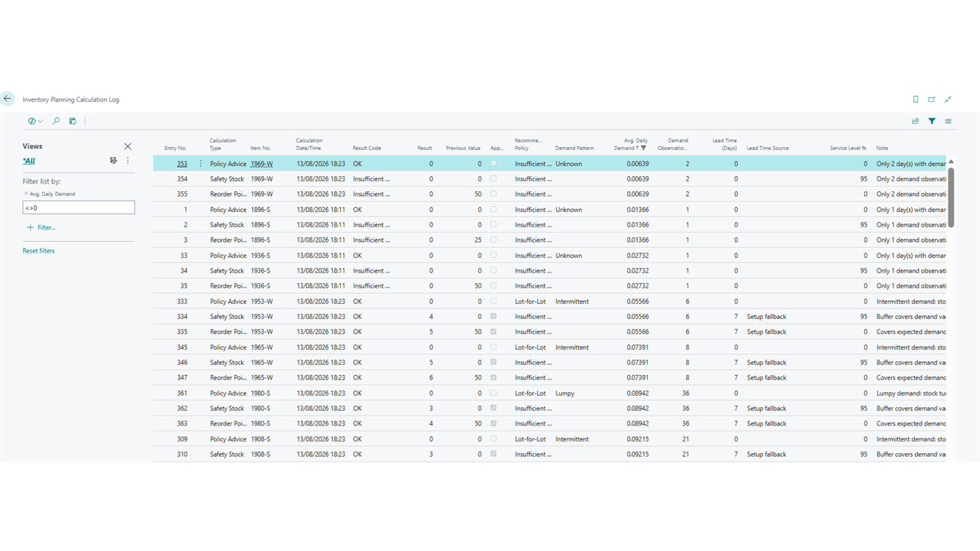Image resolution: width=980 pixels, height=551 pixels.
Task: Show more options for entry 353 row
Action: tap(201, 164)
